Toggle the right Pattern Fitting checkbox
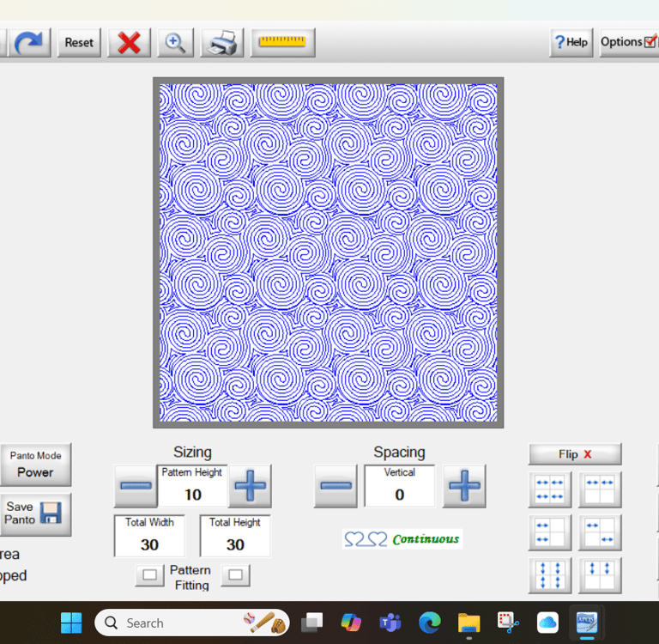659x644 pixels. click(235, 575)
